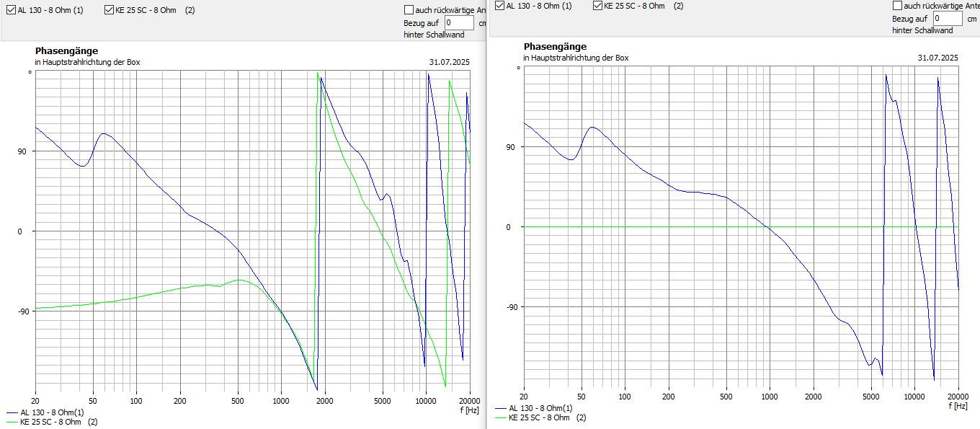This screenshot has width=980, height=429.
Task: Click green legend line for KE 25 SC, left window
Action: pos(12,422)
